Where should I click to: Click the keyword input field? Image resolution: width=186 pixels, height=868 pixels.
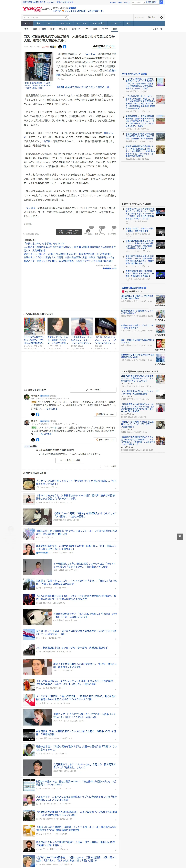[x=44, y=17]
